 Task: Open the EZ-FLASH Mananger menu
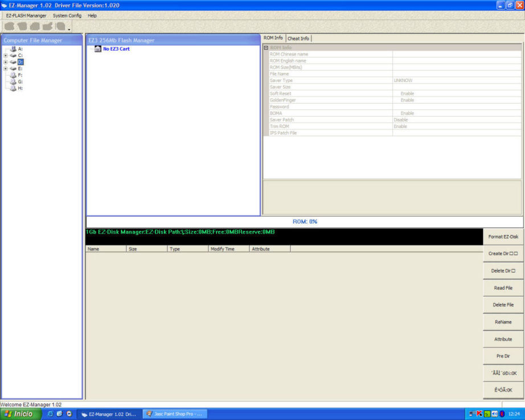tap(26, 16)
